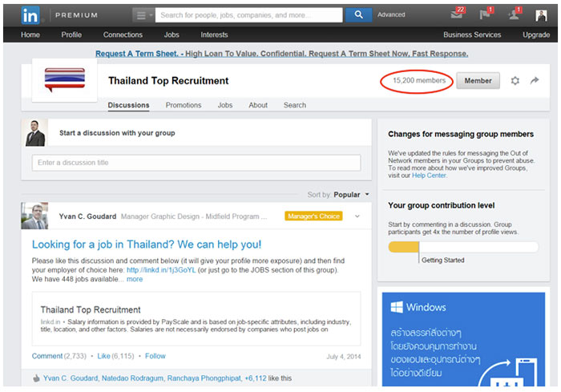Switch to the About tab
This screenshot has width=561, height=392.
pos(258,105)
